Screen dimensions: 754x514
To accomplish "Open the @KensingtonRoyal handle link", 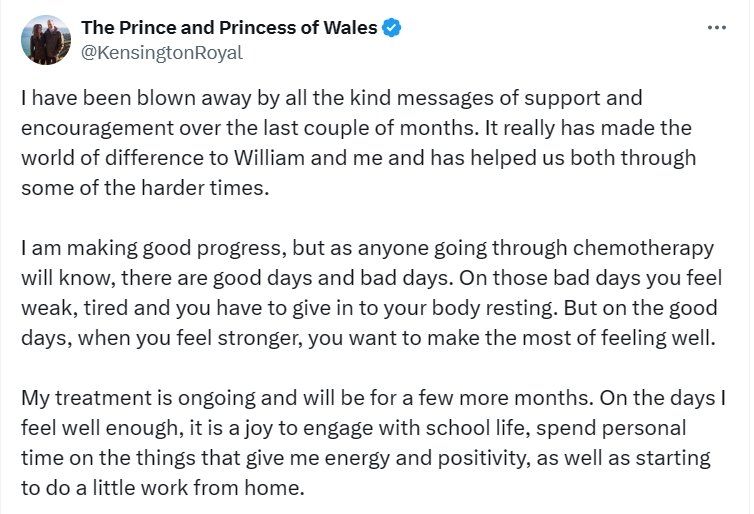I will click(161, 53).
